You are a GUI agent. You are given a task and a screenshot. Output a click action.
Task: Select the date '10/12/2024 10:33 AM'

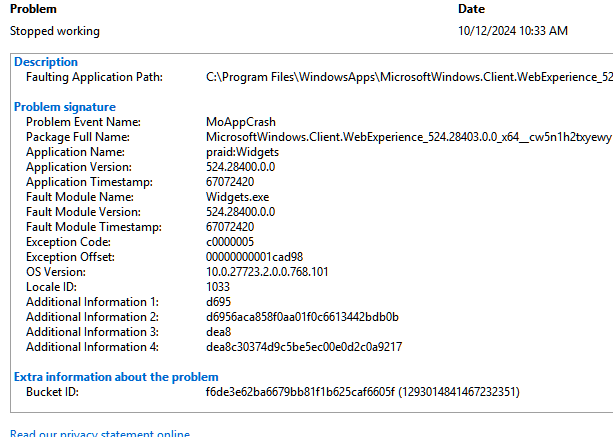[513, 30]
